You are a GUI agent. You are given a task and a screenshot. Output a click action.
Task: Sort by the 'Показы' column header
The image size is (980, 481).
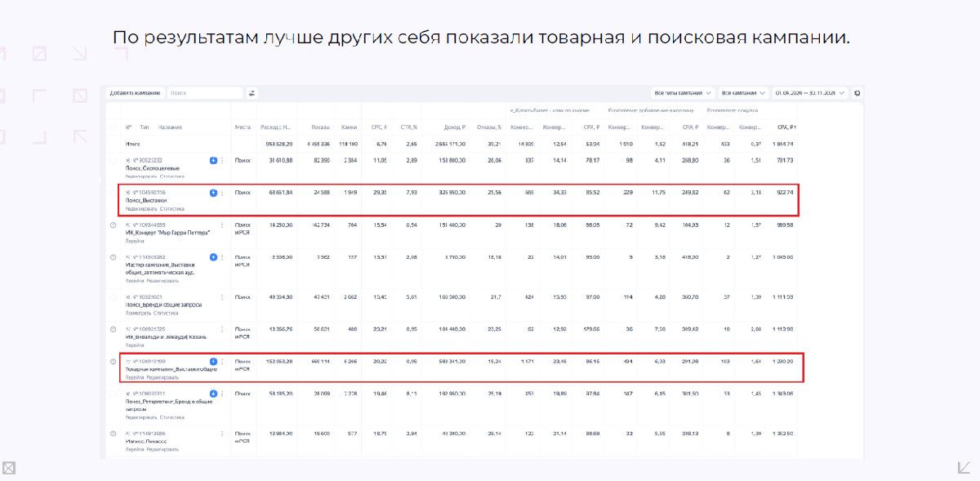[x=319, y=127]
